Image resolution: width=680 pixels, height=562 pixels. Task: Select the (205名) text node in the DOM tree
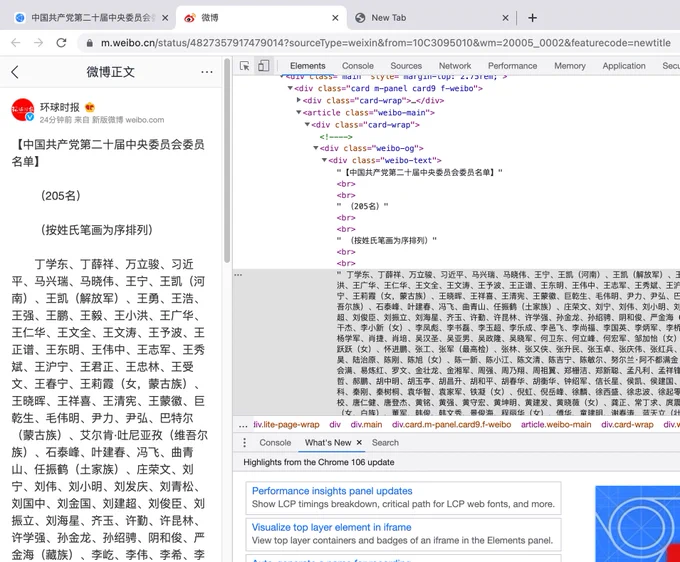[363, 206]
